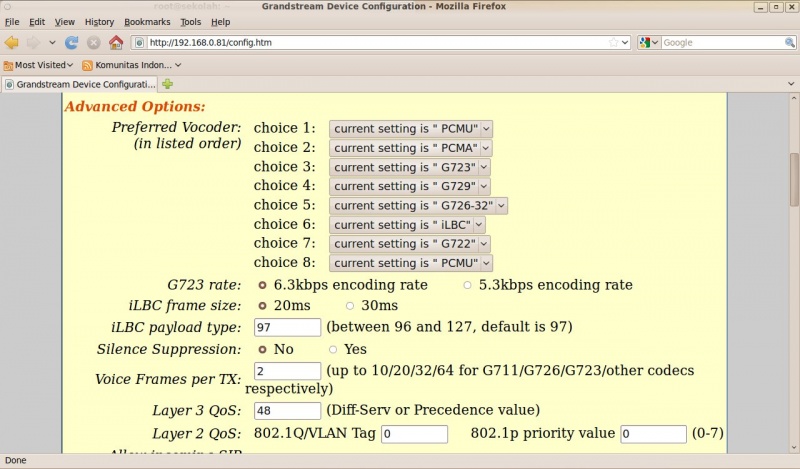Open the Bookmarks menu
The height and width of the screenshot is (469, 800).
tap(148, 21)
